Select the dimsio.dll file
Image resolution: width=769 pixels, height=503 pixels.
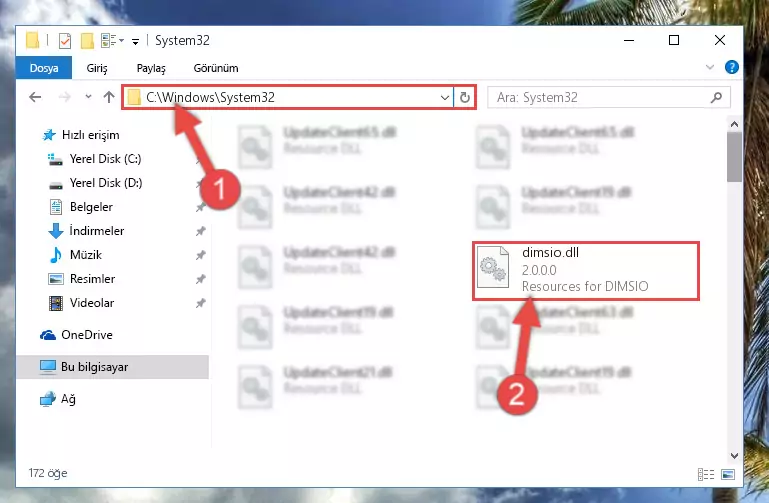(586, 270)
